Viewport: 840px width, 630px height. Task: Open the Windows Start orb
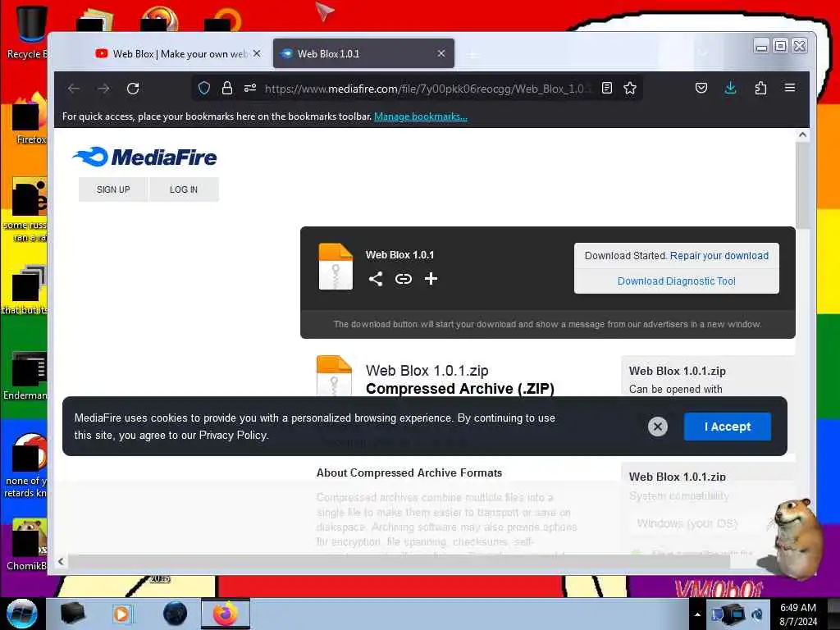tap(22, 614)
